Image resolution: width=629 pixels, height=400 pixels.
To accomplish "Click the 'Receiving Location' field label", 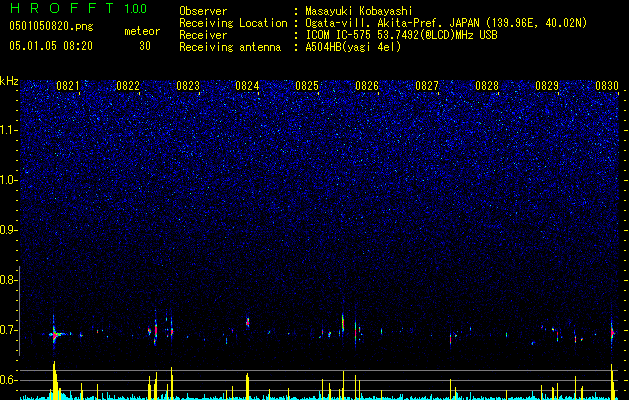I will (x=233, y=23).
